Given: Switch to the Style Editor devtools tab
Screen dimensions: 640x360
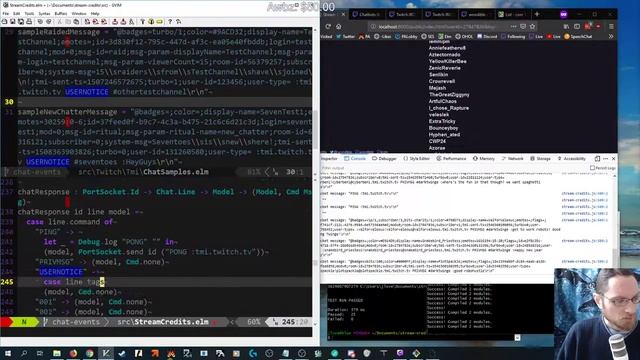Looking at the screenshot, I should coord(417,158).
